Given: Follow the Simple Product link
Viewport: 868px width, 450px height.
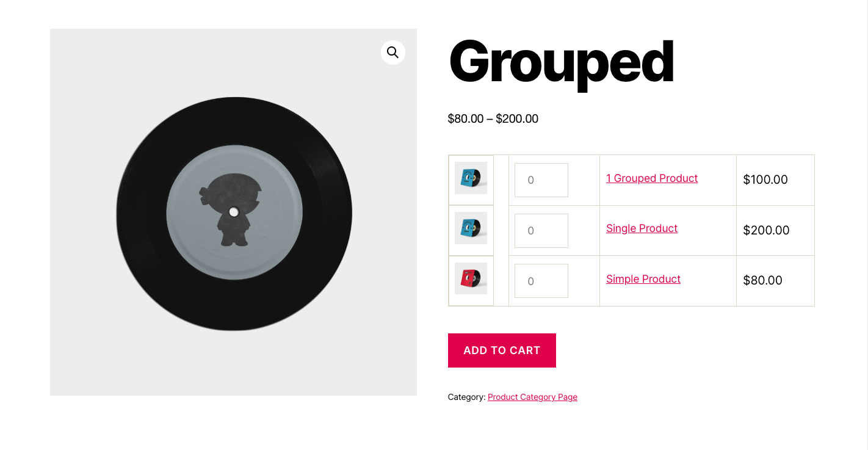Looking at the screenshot, I should [643, 279].
